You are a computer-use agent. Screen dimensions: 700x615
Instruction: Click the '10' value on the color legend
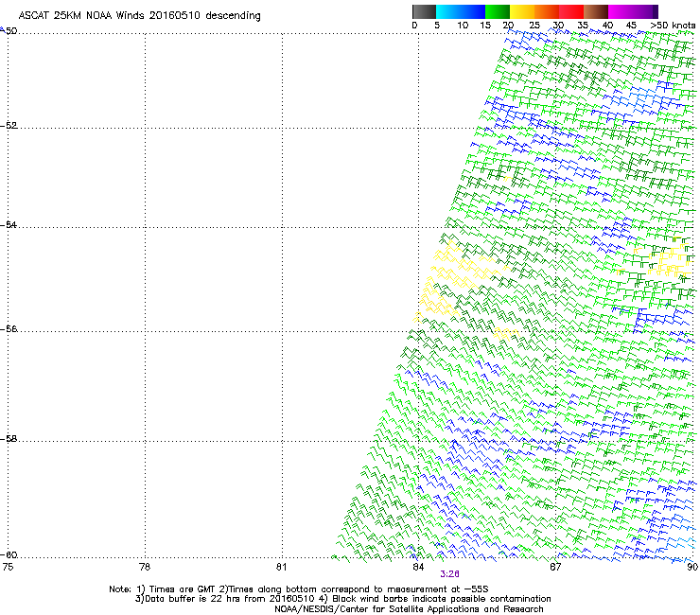coord(463,26)
